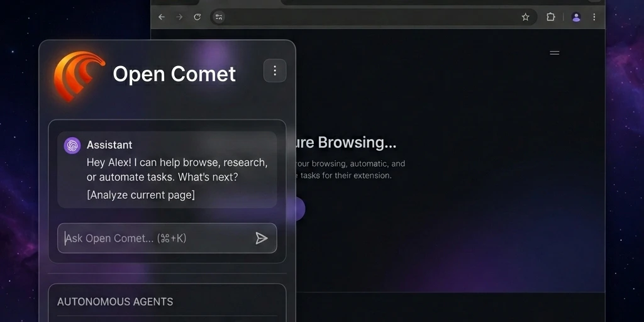The width and height of the screenshot is (644, 322).
Task: Click Analyze current page suggestion
Action: pos(141,195)
